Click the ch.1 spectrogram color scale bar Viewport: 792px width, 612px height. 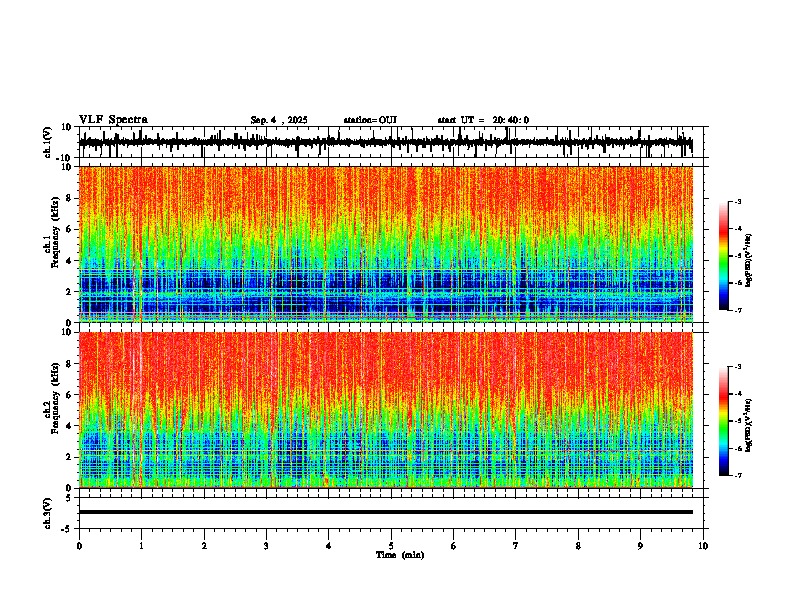coord(724,256)
